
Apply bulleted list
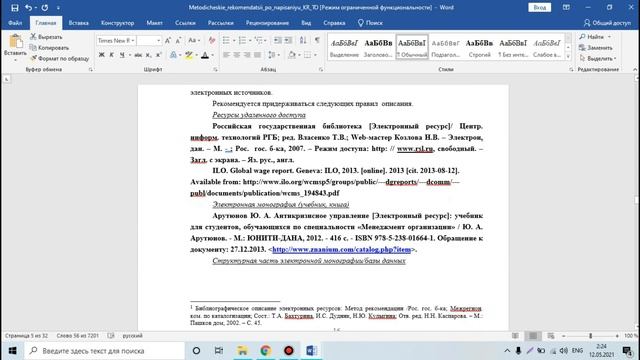click(226, 40)
